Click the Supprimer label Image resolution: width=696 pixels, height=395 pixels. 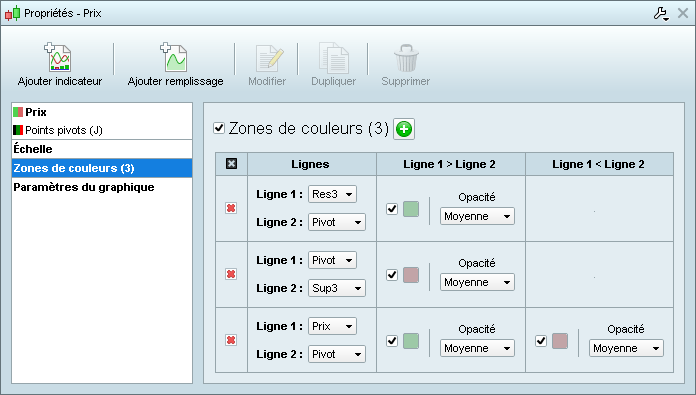coord(406,81)
